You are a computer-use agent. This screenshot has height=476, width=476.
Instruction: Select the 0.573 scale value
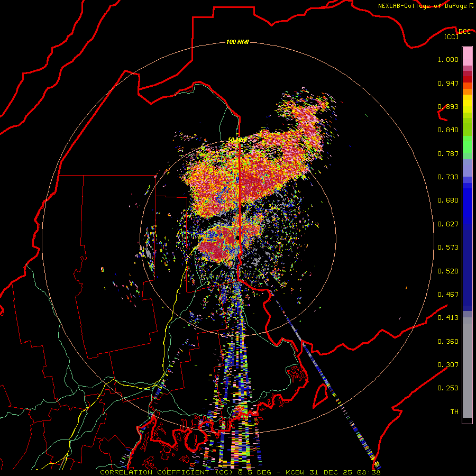tap(448, 248)
